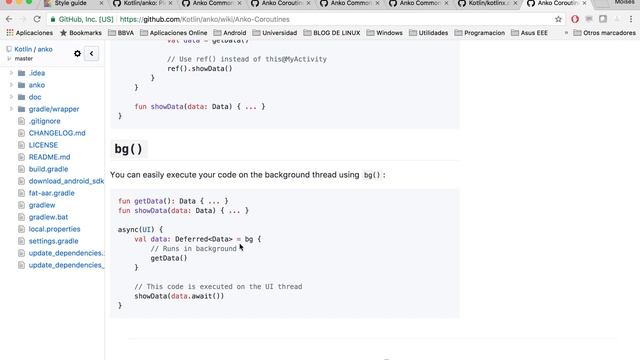
Task: Click the secure lock icon in address bar
Action: pos(53,19)
